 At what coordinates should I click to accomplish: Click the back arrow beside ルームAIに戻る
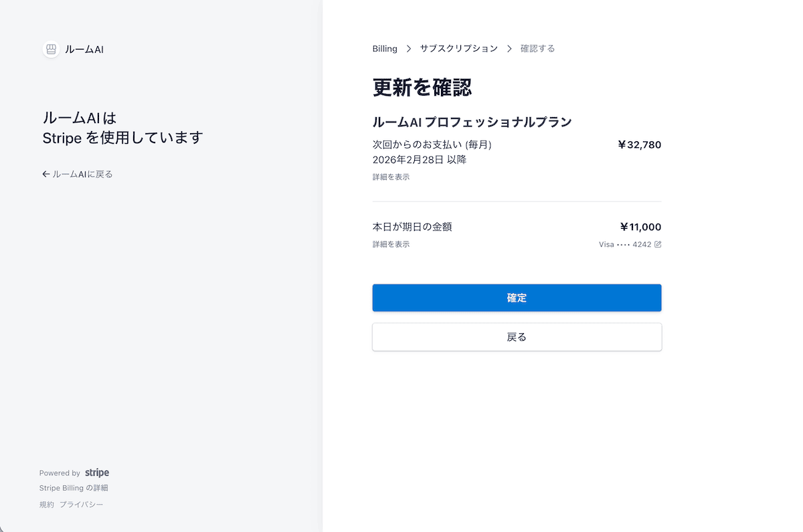(46, 174)
